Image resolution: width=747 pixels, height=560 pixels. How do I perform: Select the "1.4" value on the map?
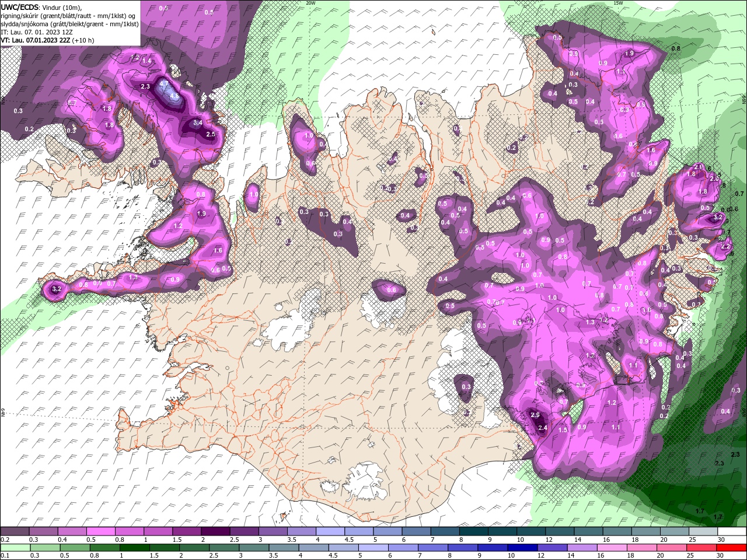pyautogui.click(x=146, y=61)
